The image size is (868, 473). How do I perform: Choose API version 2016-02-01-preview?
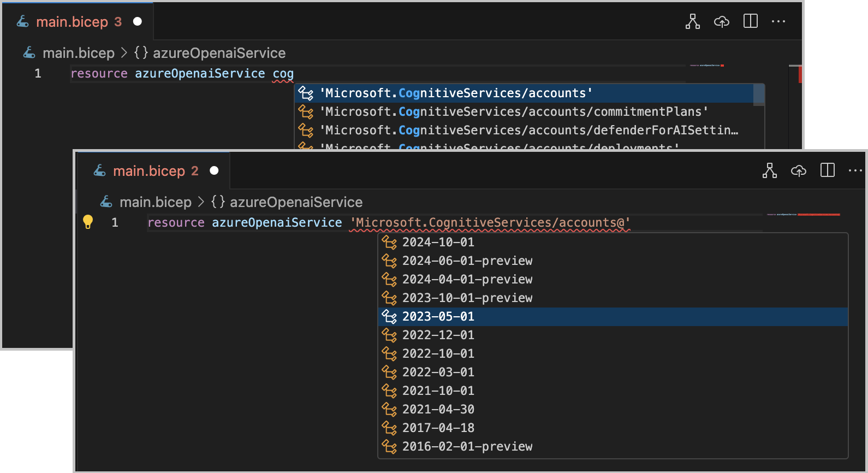coord(613,447)
